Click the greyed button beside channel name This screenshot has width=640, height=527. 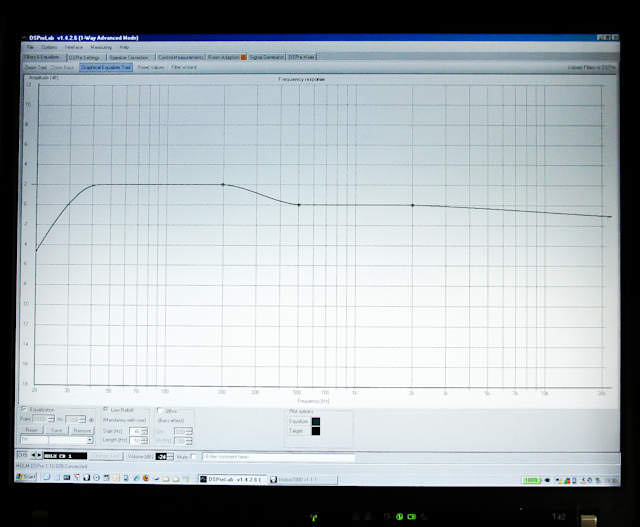(x=105, y=456)
